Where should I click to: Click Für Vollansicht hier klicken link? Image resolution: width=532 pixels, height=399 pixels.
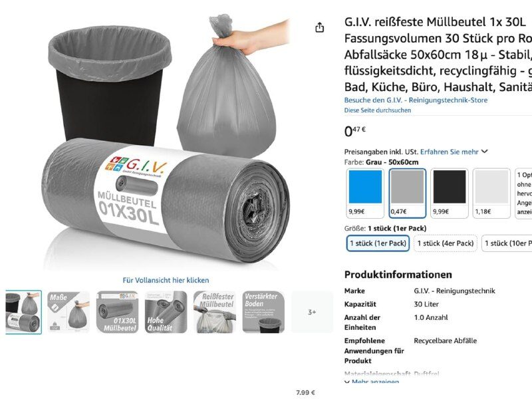[166, 280]
